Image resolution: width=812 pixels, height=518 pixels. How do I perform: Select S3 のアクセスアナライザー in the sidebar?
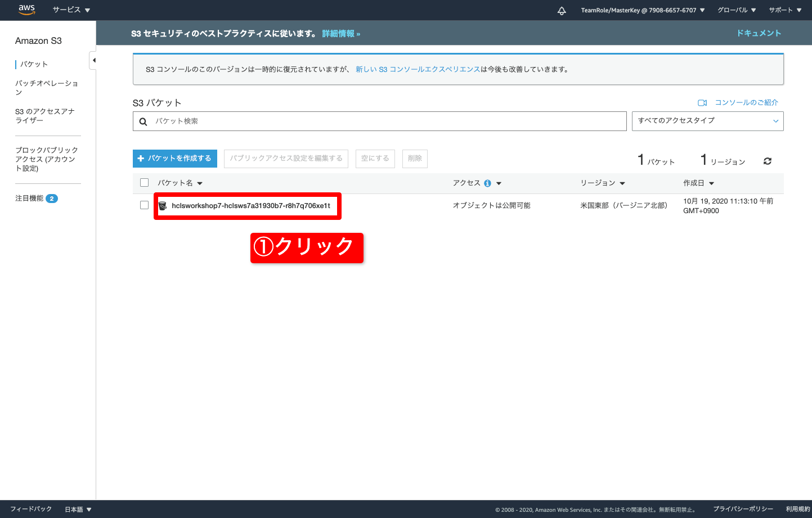point(45,116)
